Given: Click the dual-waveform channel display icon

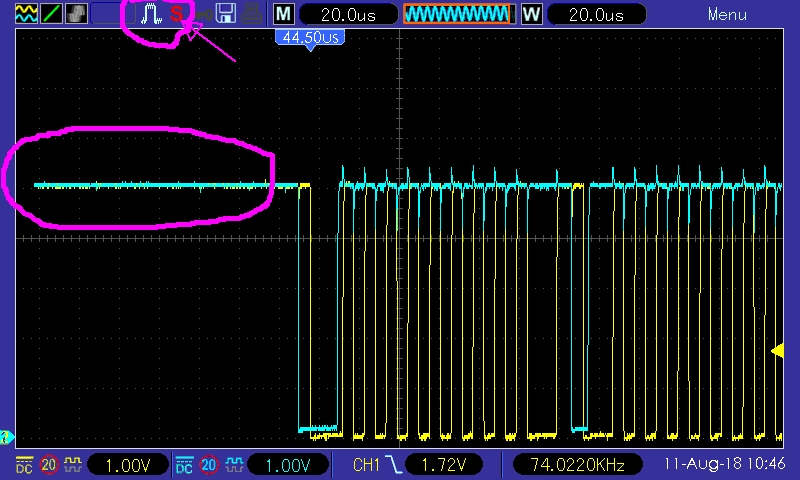Looking at the screenshot, I should (x=26, y=14).
